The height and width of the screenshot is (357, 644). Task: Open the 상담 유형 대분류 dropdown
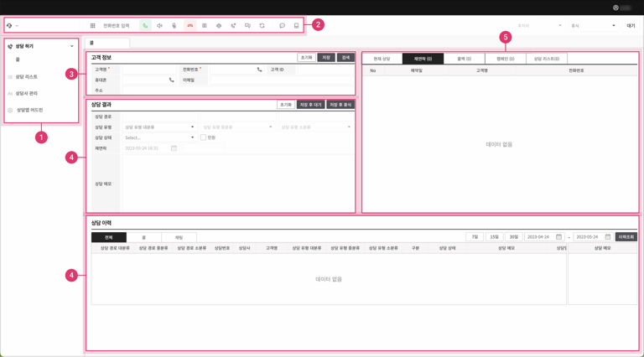pyautogui.click(x=158, y=127)
